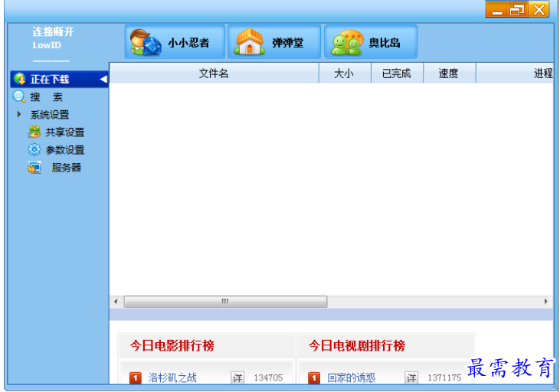
Task: Click the 弹弹堂 house icon
Action: pos(249,42)
